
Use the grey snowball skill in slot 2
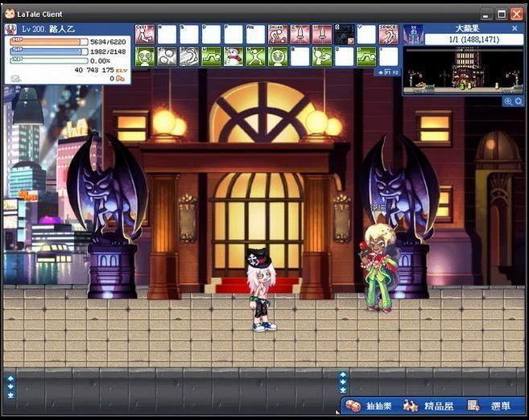click(167, 56)
